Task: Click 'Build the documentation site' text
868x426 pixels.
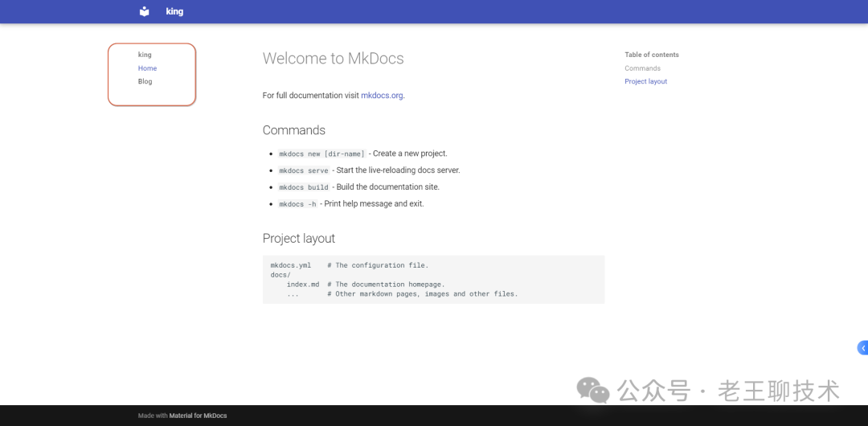Action: pyautogui.click(x=388, y=187)
